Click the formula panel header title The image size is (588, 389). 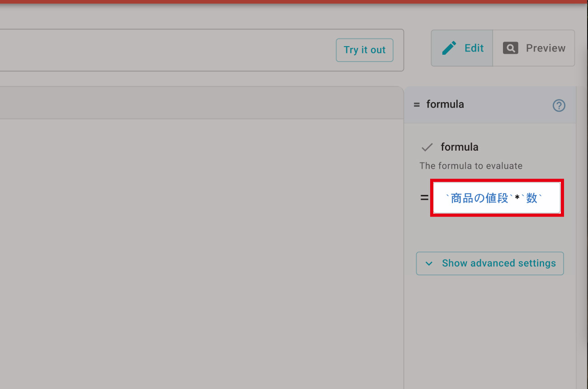(445, 104)
